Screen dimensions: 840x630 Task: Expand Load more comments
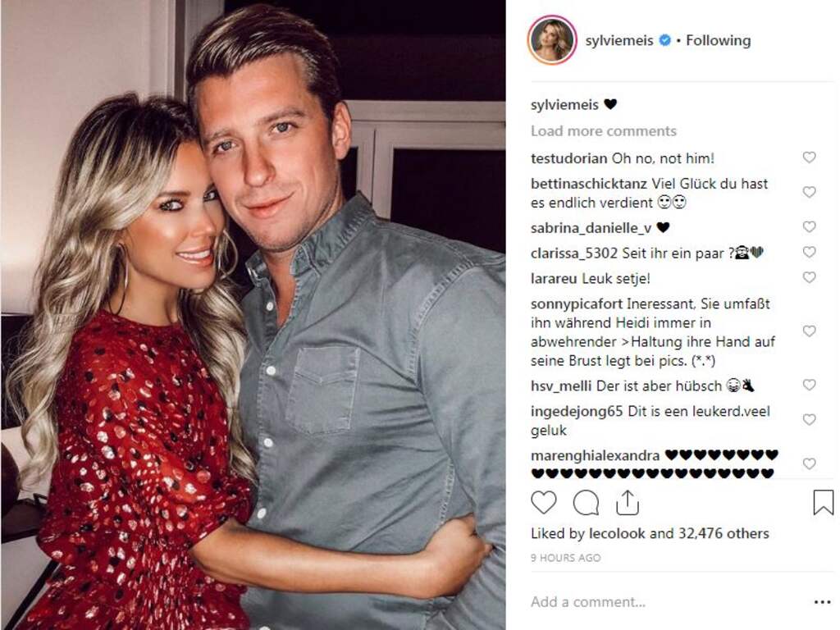coord(604,131)
